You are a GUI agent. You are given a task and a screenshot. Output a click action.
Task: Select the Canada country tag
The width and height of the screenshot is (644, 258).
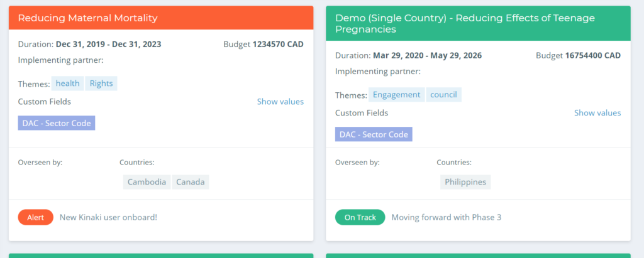[191, 182]
